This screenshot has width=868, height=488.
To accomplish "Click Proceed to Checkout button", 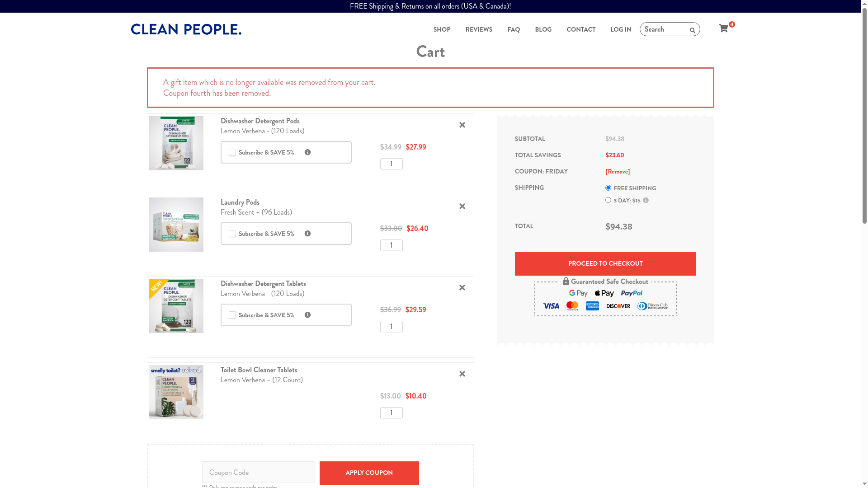I will [605, 264].
